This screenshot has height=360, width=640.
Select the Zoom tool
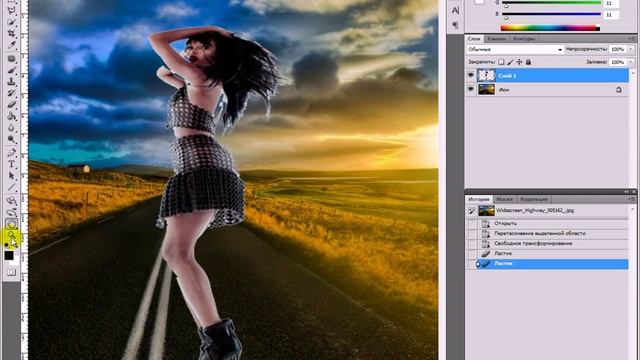pos(11,235)
